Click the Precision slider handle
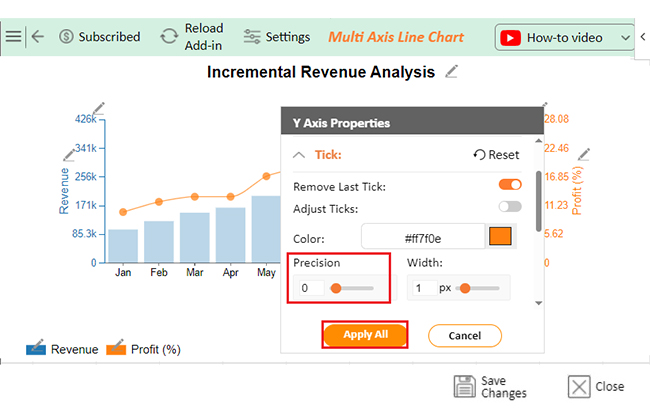 (x=336, y=288)
